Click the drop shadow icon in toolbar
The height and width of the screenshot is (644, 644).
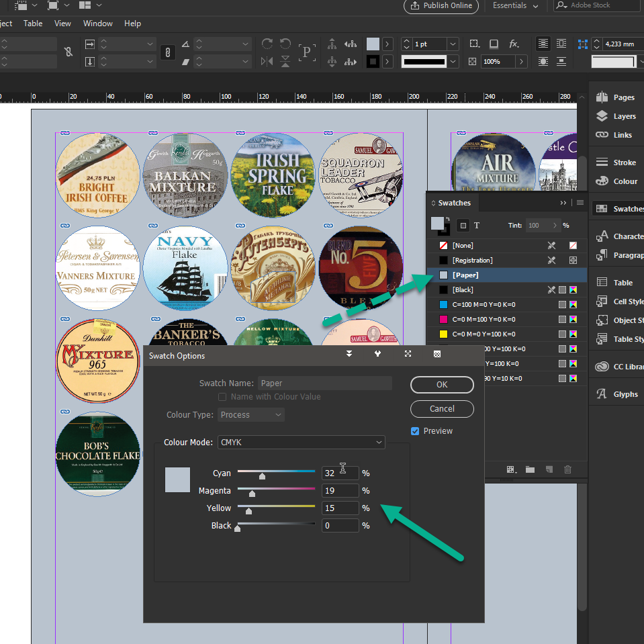(x=494, y=44)
